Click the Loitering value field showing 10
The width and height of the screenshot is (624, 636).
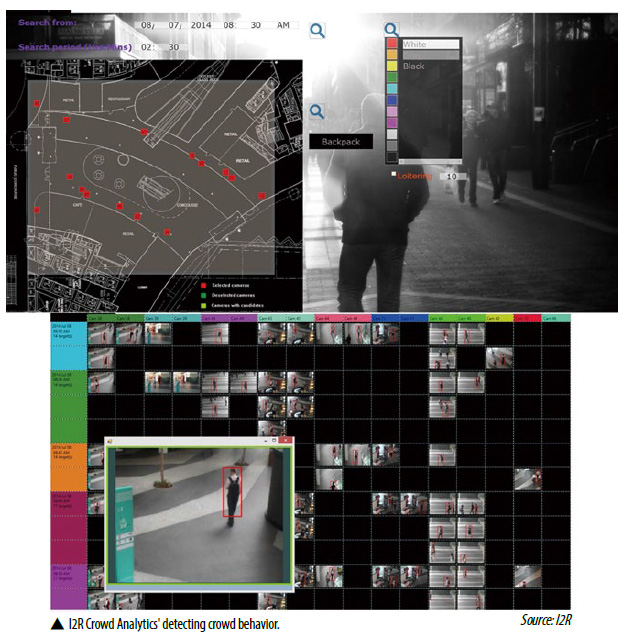click(x=453, y=176)
